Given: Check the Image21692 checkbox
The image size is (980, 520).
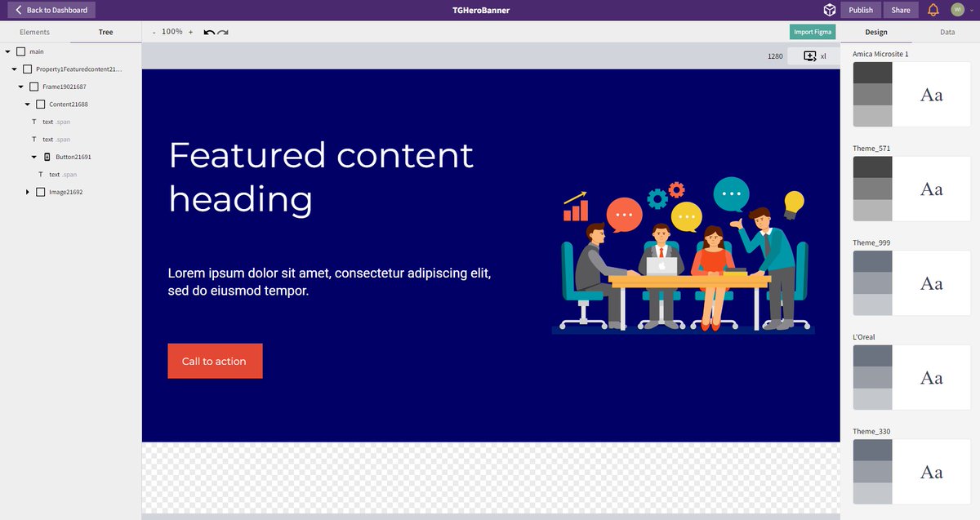Looking at the screenshot, I should point(39,191).
